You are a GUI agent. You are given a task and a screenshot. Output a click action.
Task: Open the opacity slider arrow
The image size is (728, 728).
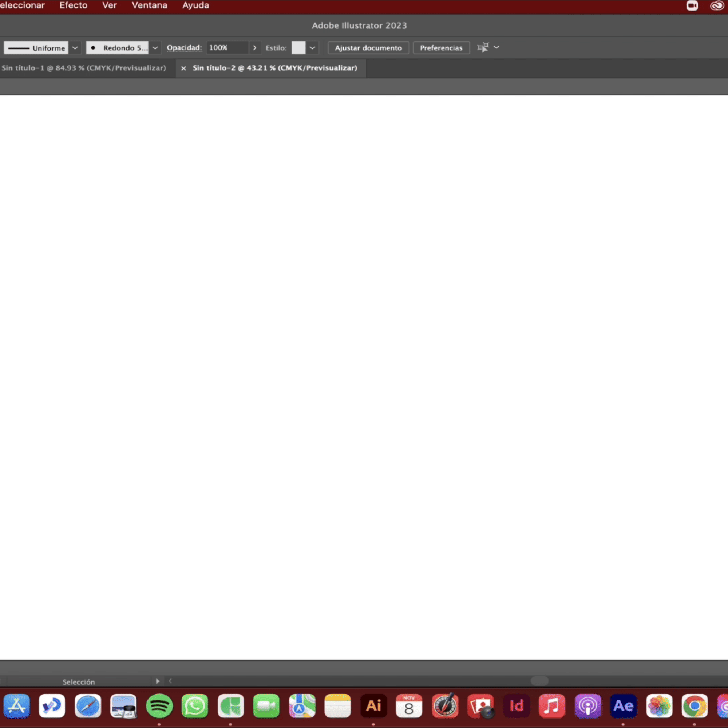255,48
